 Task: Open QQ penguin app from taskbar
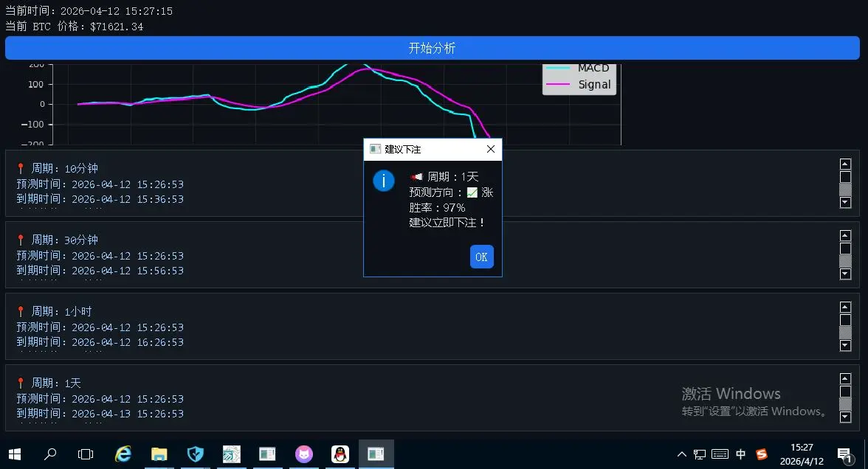340,454
